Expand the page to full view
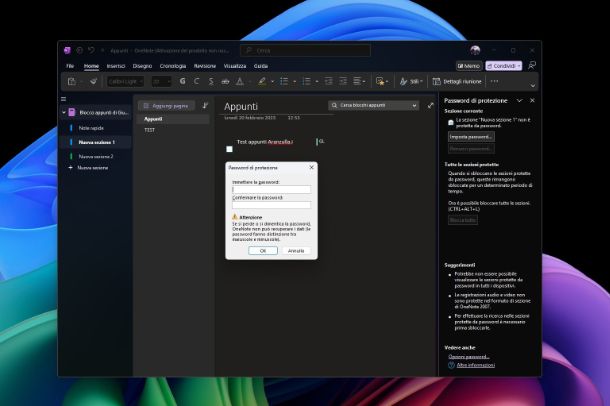Screen dimensions: 610x406 (x=431, y=105)
